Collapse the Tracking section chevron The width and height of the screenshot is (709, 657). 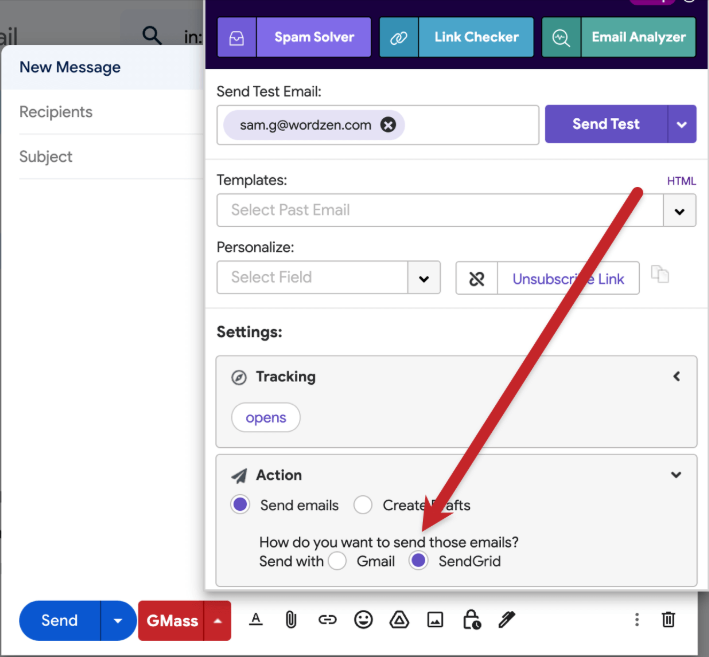676,376
